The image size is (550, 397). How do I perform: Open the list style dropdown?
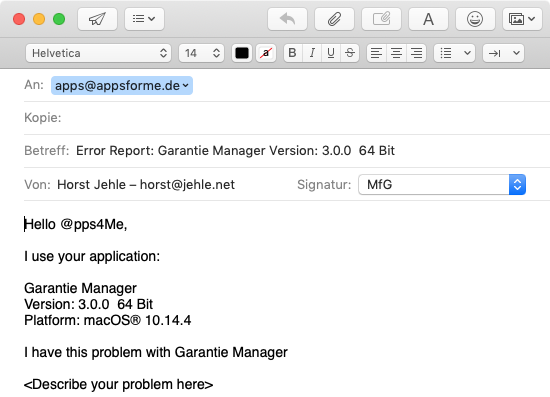pos(455,53)
